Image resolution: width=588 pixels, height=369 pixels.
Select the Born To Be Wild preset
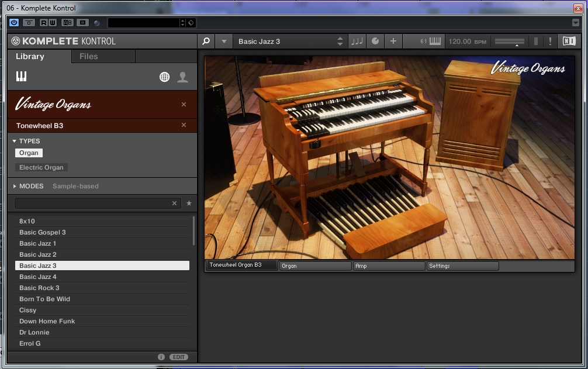(44, 299)
